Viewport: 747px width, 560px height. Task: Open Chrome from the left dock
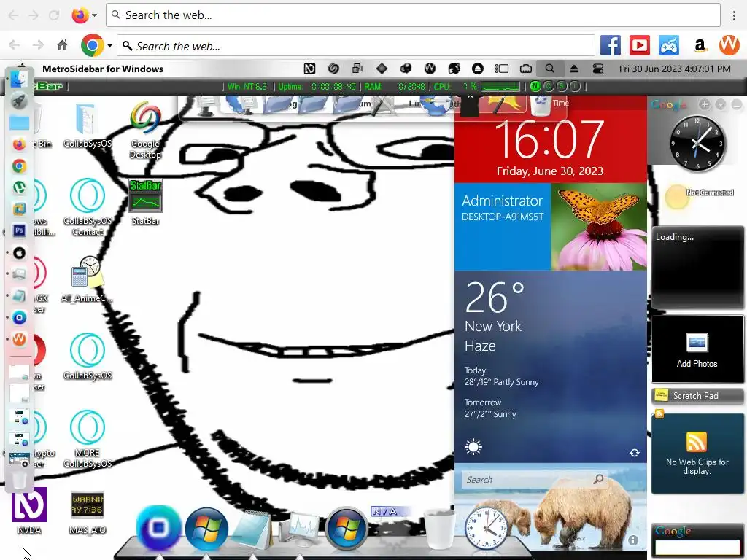click(x=19, y=166)
